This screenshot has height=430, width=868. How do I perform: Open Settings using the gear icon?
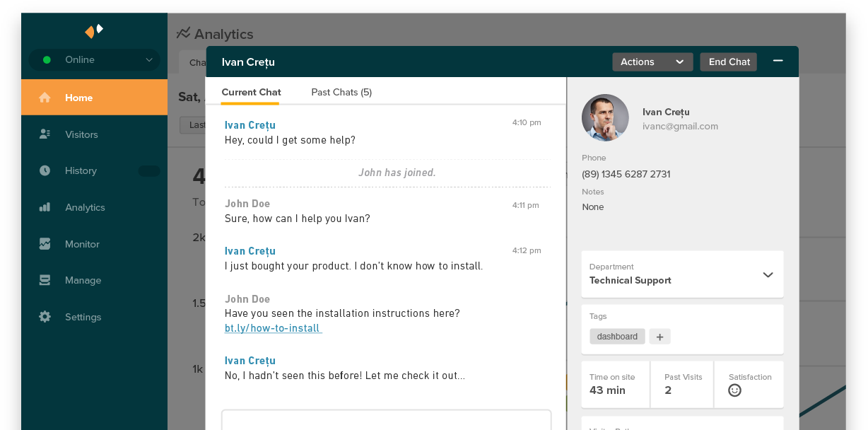[x=45, y=317]
